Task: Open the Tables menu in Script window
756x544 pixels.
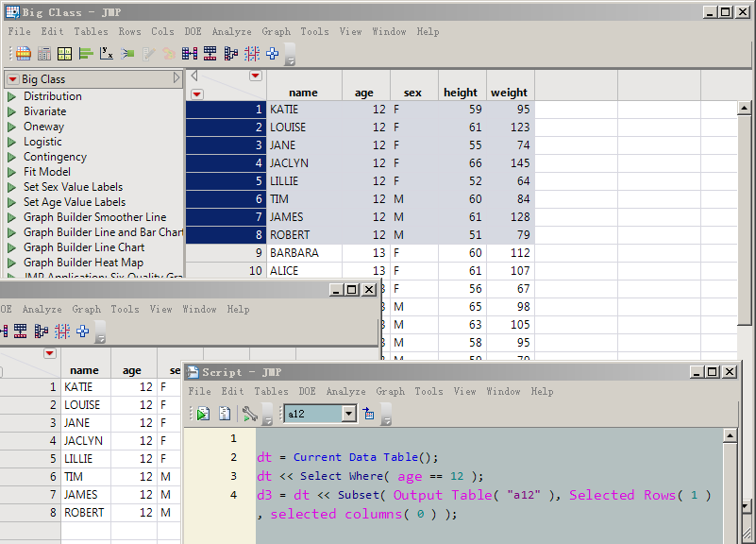Action: (x=271, y=391)
